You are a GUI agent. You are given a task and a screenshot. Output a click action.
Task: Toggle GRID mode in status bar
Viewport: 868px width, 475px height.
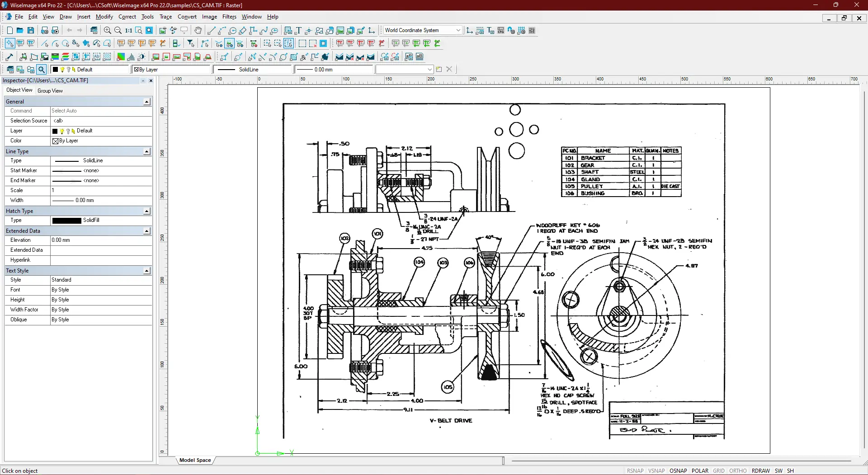(x=718, y=470)
